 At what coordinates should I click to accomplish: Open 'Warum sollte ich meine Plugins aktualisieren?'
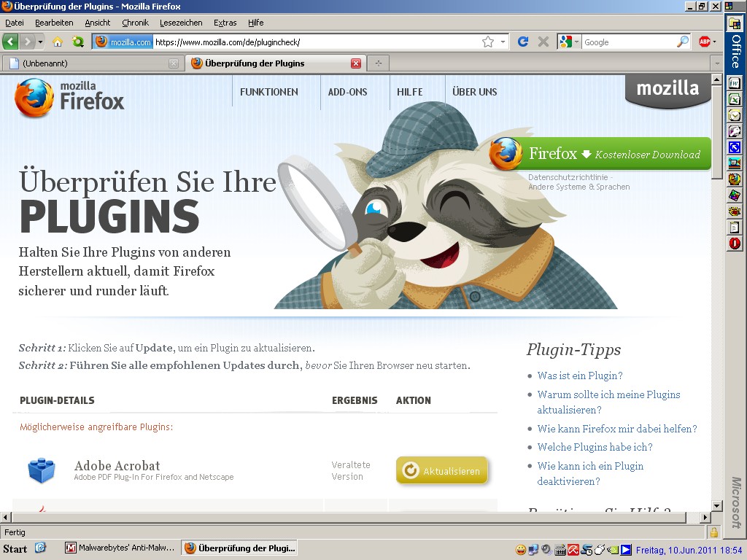pyautogui.click(x=608, y=402)
